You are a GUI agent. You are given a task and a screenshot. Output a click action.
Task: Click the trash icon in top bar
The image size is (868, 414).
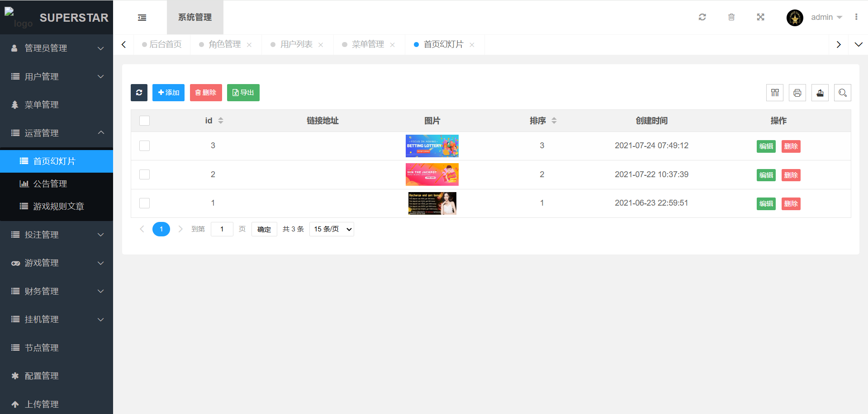coord(731,17)
